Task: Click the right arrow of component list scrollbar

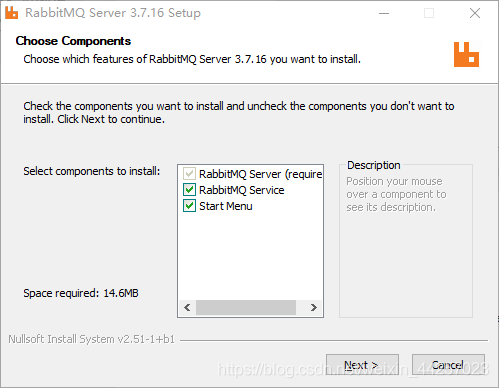Action: pyautogui.click(x=313, y=307)
